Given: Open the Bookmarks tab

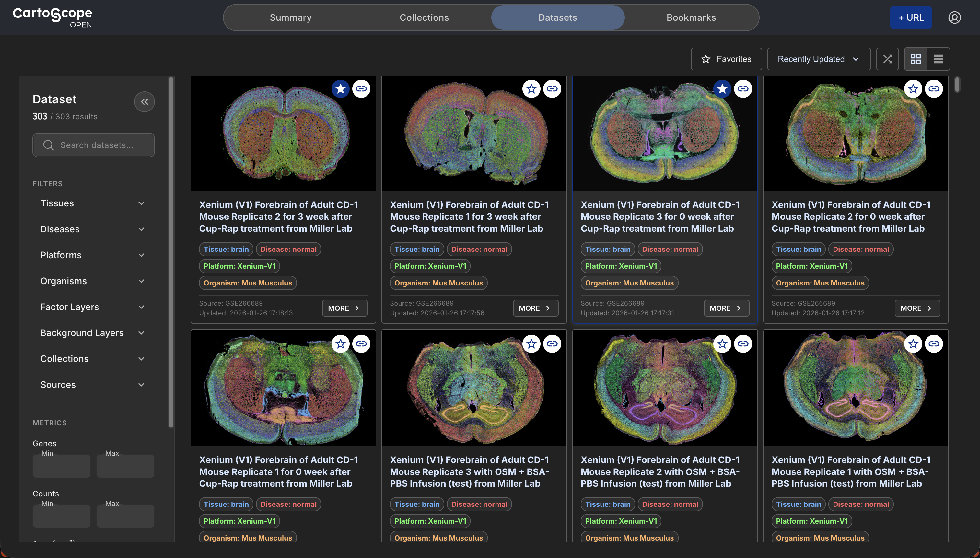Looking at the screenshot, I should pyautogui.click(x=691, y=17).
